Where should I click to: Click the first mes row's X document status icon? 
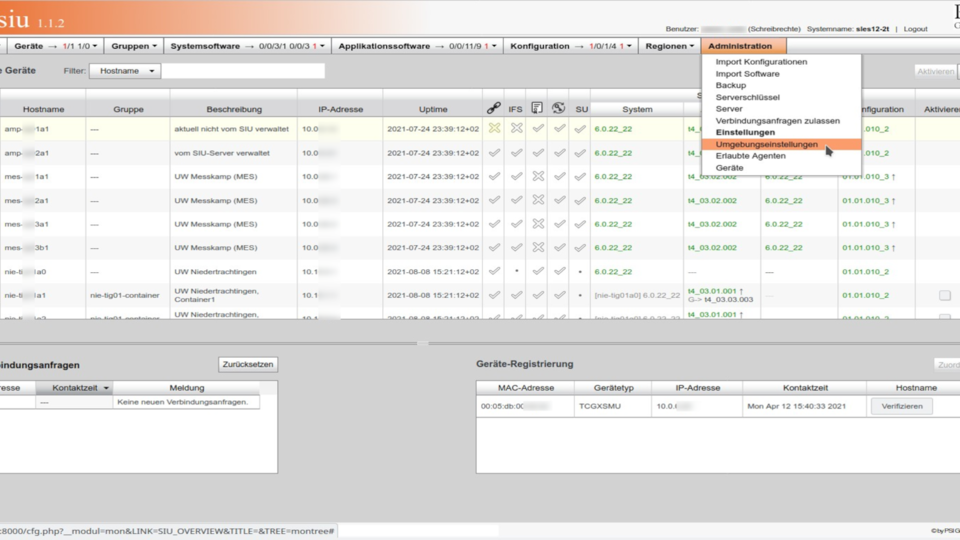pyautogui.click(x=538, y=176)
